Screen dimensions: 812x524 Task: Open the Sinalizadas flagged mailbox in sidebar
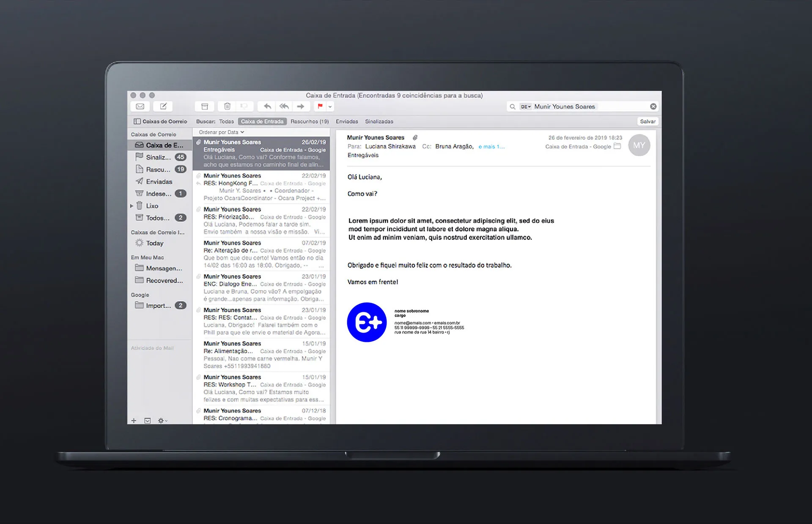click(x=159, y=157)
